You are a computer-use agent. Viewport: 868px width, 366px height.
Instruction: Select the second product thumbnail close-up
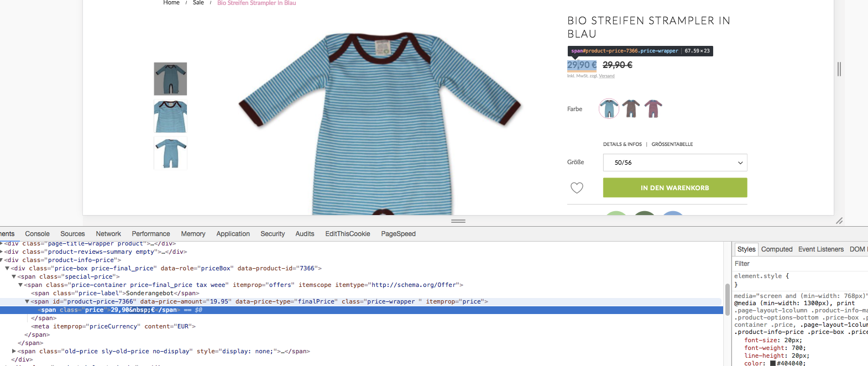(170, 116)
